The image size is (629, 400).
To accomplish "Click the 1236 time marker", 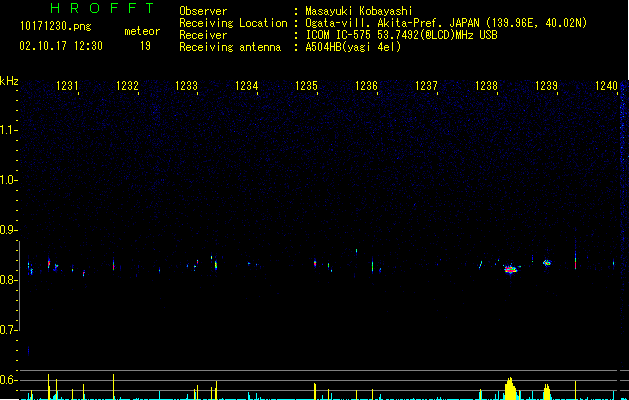I will [367, 86].
